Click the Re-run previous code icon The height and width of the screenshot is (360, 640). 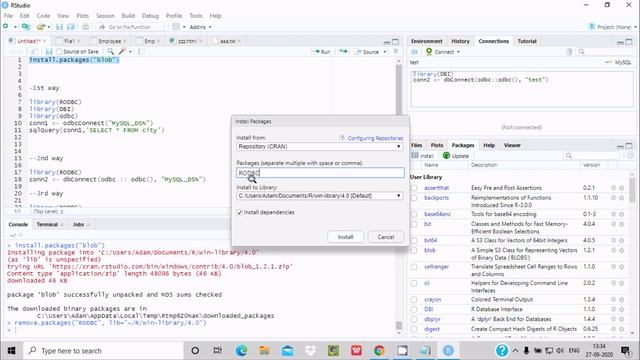point(343,52)
